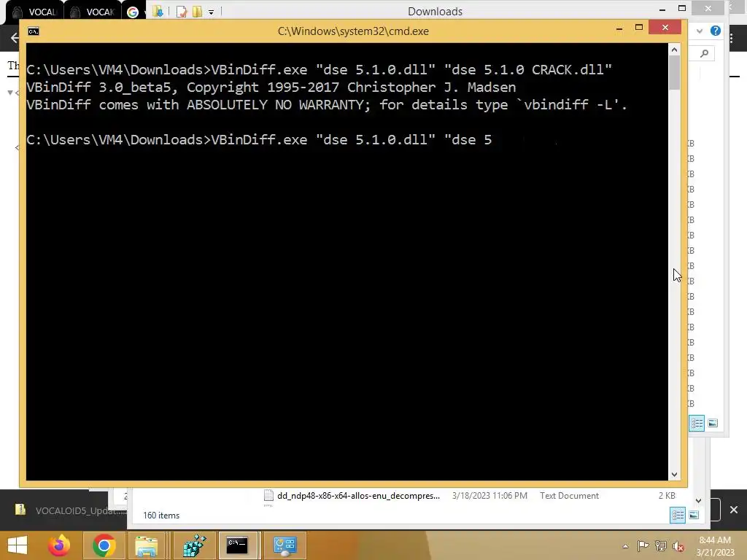Viewport: 747px width, 560px height.
Task: Switch to large icons view in Downloads window
Action: 713,424
